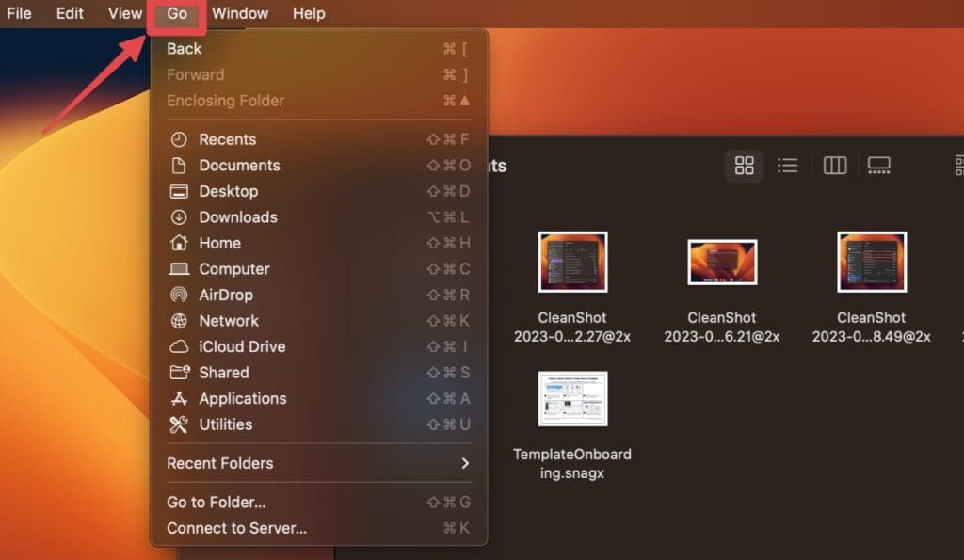Screen dimensions: 964x560
Task: Open the Documents entry in Go menu
Action: (239, 166)
